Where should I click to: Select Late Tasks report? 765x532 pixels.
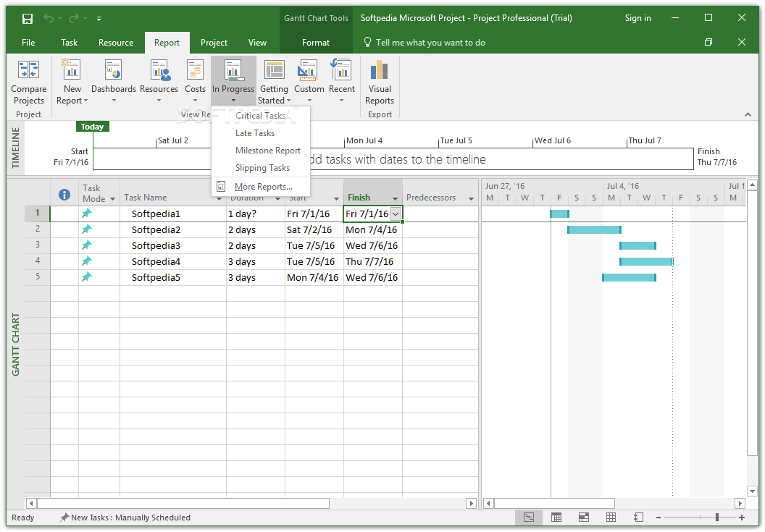pos(261,132)
